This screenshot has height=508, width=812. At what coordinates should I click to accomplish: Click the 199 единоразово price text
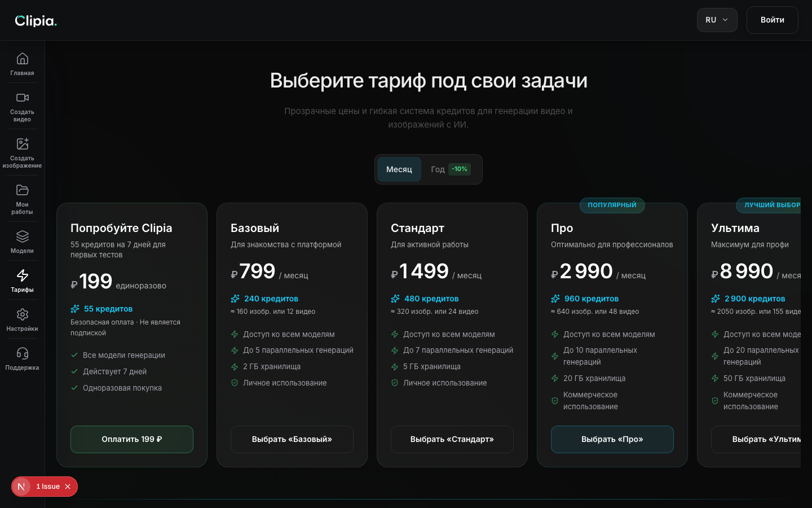click(118, 282)
